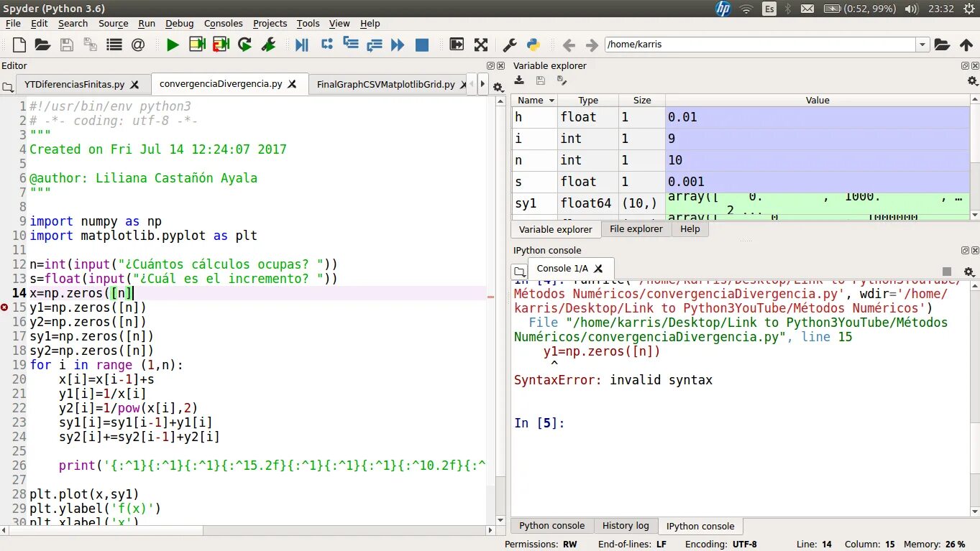This screenshot has height=551, width=980.
Task: Step into function debug icon
Action: click(350, 45)
